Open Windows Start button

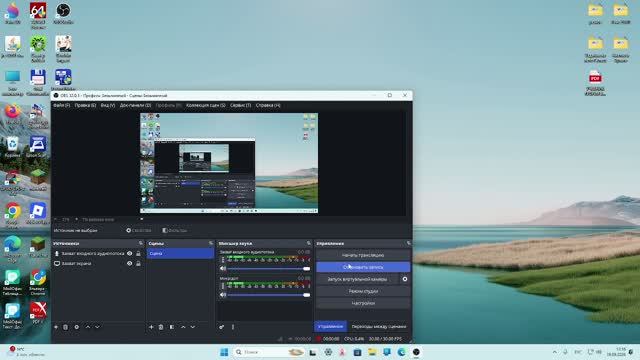click(224, 352)
